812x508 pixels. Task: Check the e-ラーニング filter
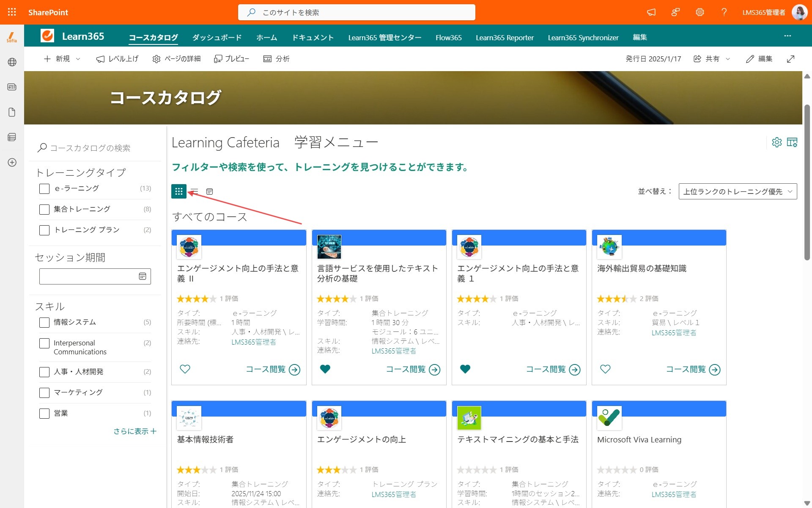click(x=44, y=189)
